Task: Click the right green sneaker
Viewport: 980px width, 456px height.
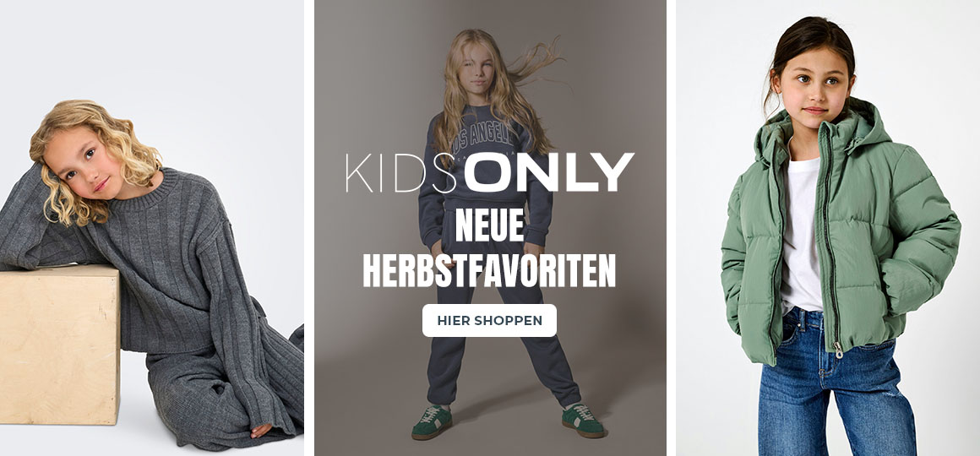Action: [x=582, y=421]
